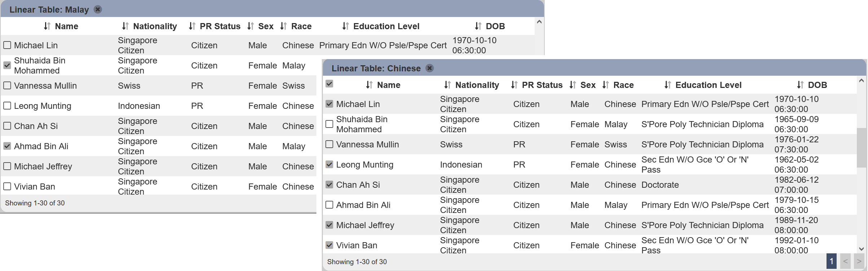Uncheck Ahmad Bin Ali in Malay table

(x=7, y=146)
